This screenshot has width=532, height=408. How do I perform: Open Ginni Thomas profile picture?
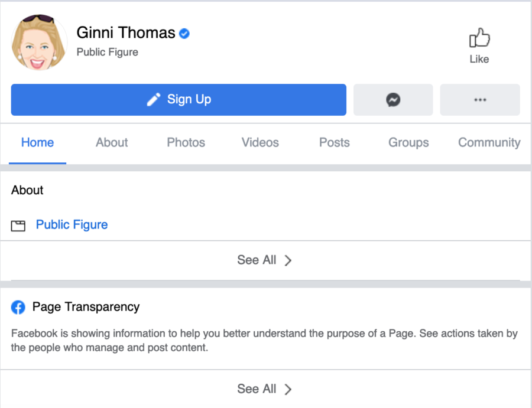coord(39,43)
